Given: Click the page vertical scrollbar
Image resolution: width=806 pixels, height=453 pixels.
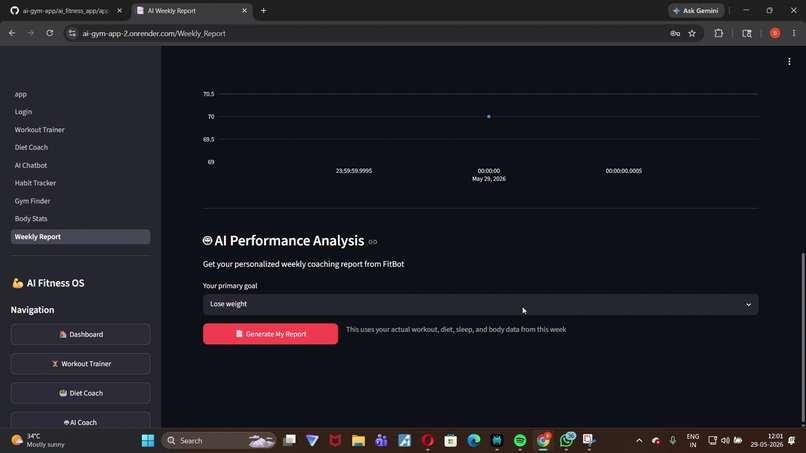Looking at the screenshot, I should (802, 337).
